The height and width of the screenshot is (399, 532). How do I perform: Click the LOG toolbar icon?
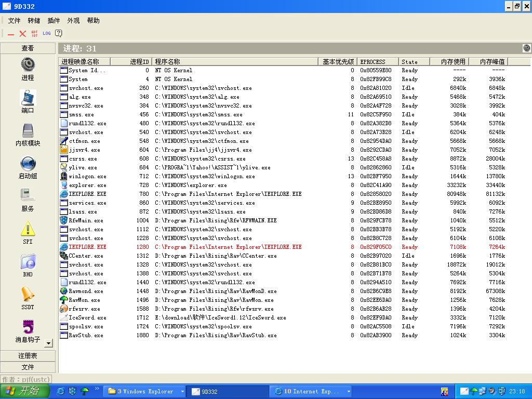(47, 33)
